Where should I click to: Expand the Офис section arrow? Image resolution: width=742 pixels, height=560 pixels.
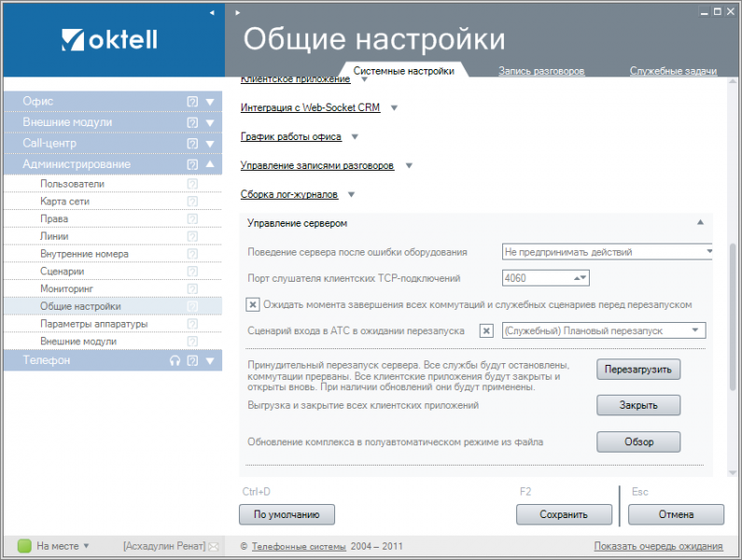210,102
